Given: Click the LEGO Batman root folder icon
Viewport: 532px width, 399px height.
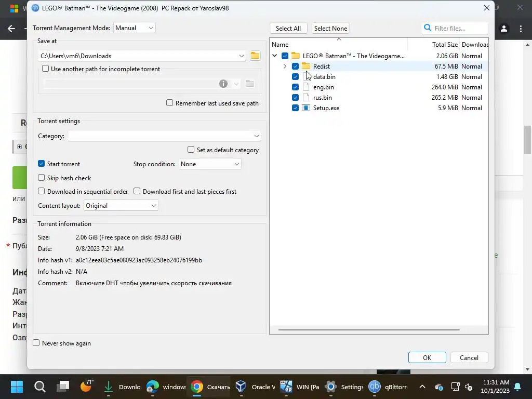Looking at the screenshot, I should point(296,56).
